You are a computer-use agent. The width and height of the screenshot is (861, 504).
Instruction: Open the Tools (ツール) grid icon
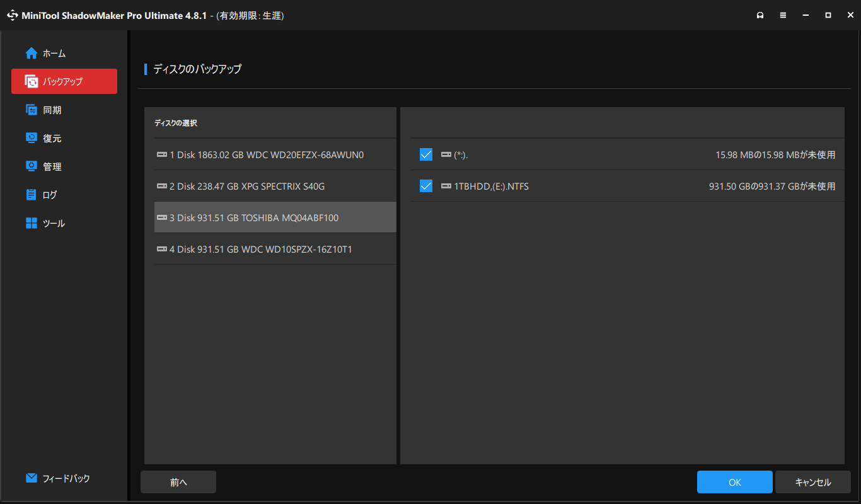pos(32,223)
